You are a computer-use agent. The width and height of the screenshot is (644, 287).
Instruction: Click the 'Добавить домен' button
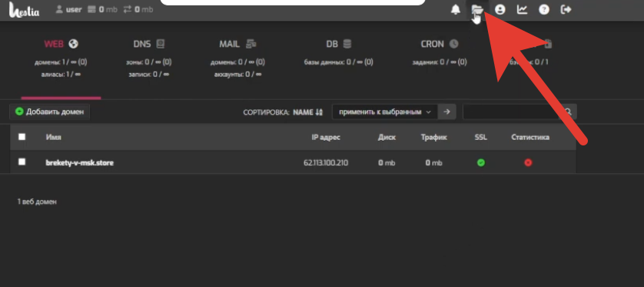click(50, 112)
